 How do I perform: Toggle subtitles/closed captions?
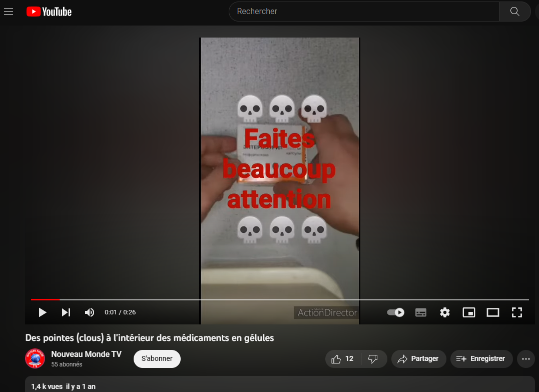tap(421, 312)
